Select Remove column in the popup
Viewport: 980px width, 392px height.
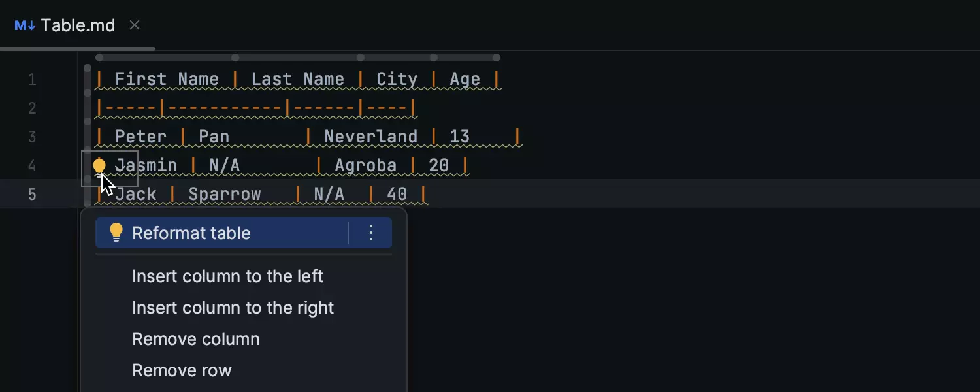tap(196, 339)
